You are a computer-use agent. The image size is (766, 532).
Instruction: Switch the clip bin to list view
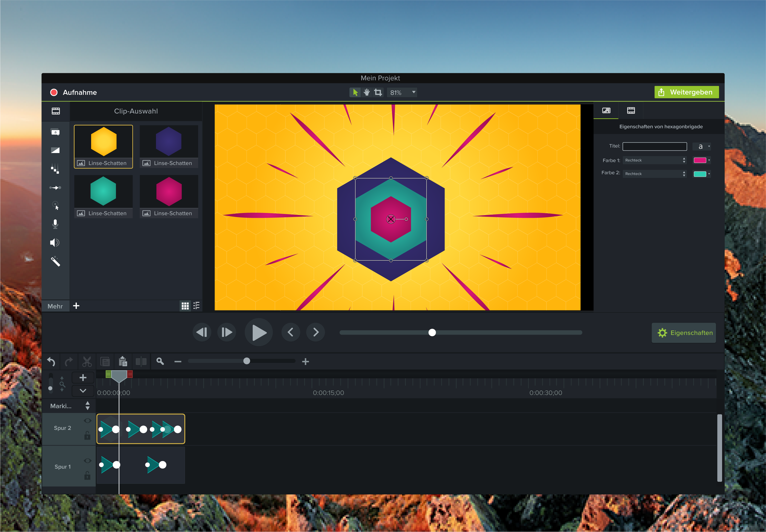[197, 306]
